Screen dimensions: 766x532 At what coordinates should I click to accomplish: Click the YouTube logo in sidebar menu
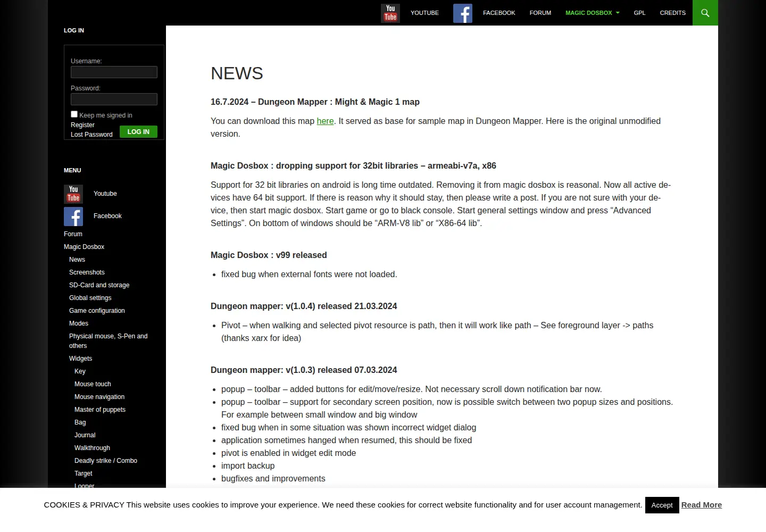73,194
